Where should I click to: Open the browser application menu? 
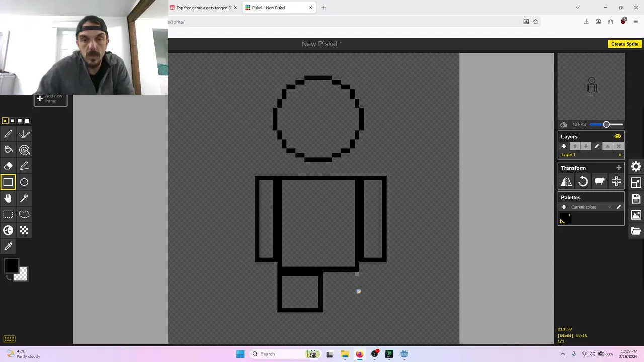click(636, 22)
